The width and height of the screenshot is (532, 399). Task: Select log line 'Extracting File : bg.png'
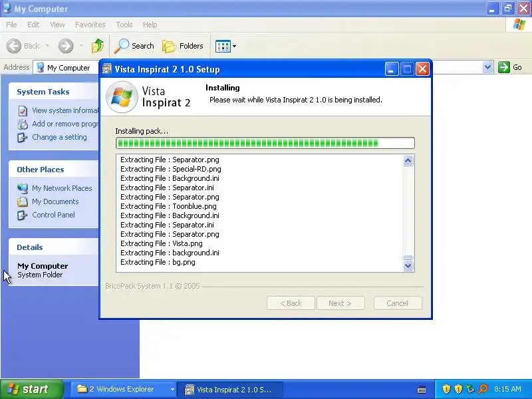click(158, 262)
